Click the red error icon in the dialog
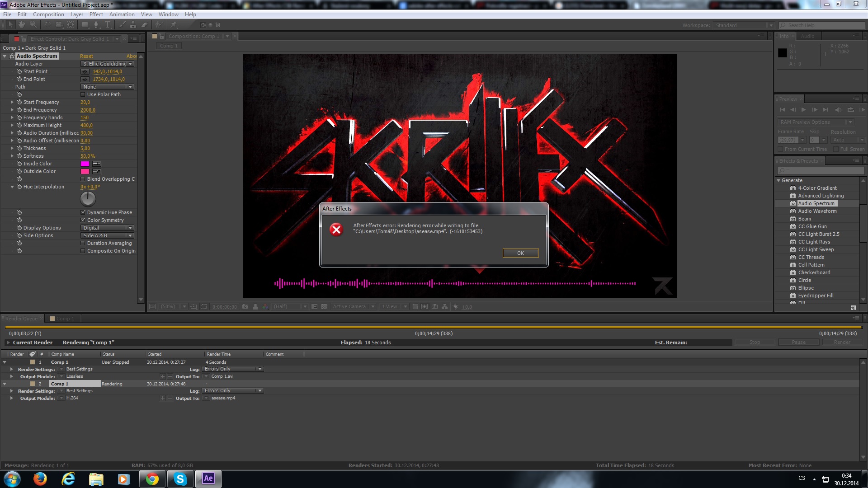 pos(336,230)
